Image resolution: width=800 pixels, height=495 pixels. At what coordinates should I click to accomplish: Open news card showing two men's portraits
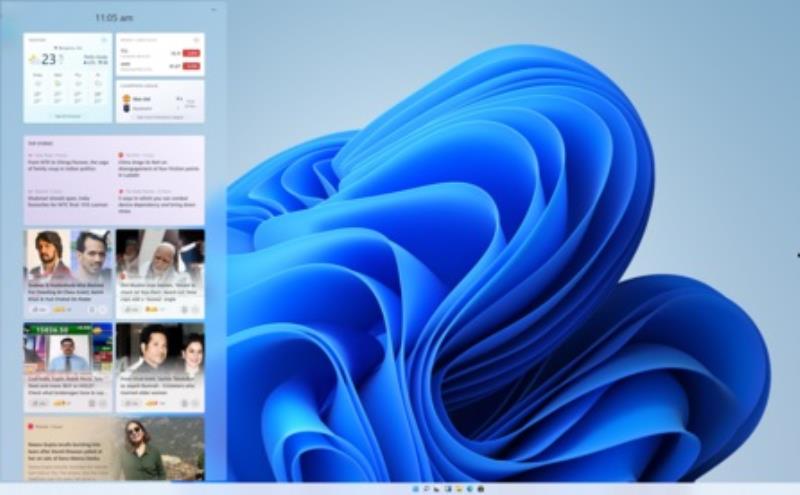pos(67,274)
